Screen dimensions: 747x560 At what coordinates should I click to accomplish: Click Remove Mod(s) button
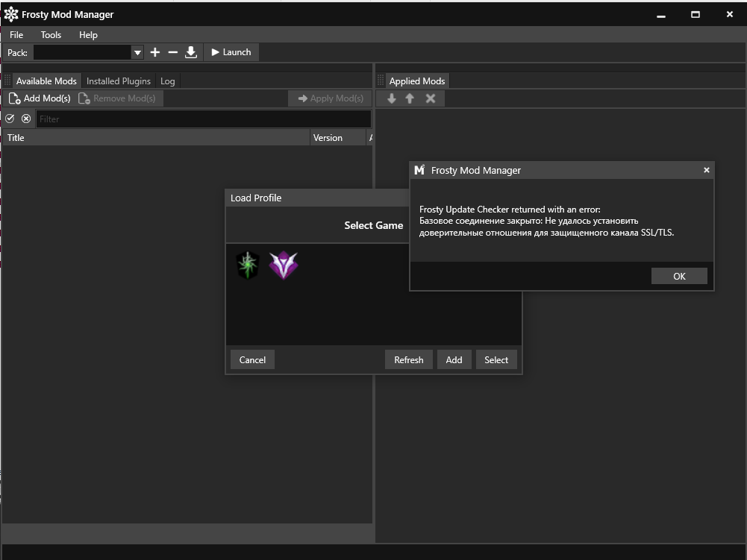117,98
